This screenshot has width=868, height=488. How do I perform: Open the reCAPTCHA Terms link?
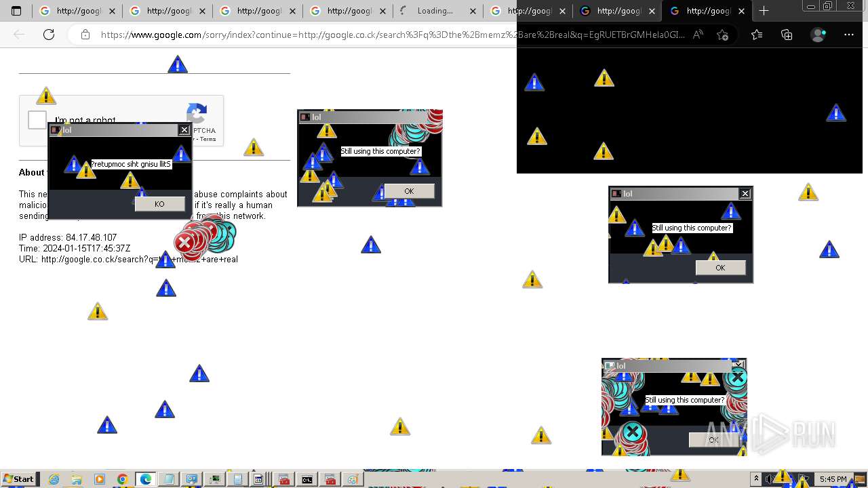tap(208, 139)
